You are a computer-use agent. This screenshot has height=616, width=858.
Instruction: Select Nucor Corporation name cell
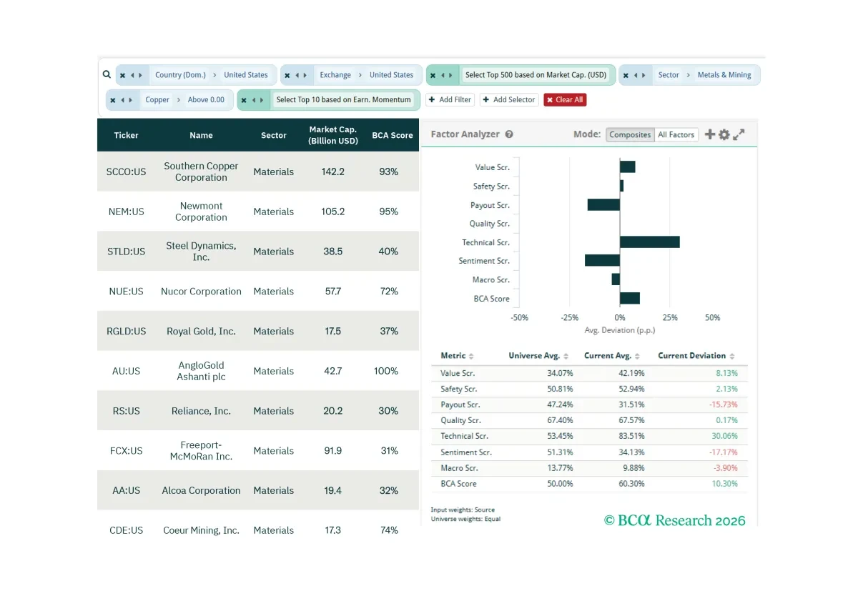(x=201, y=292)
